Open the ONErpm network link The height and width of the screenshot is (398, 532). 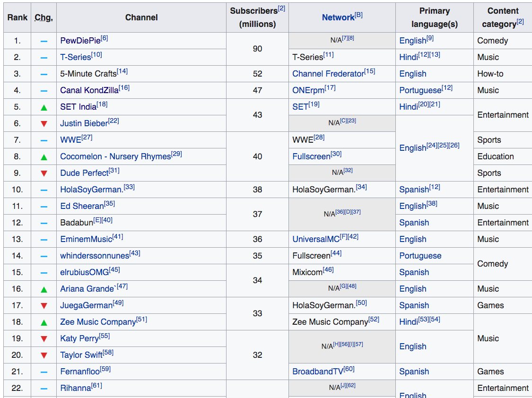click(x=308, y=90)
